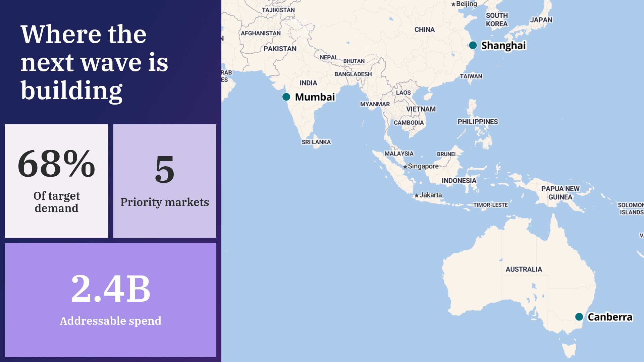Click the VIETNAM country label

421,109
